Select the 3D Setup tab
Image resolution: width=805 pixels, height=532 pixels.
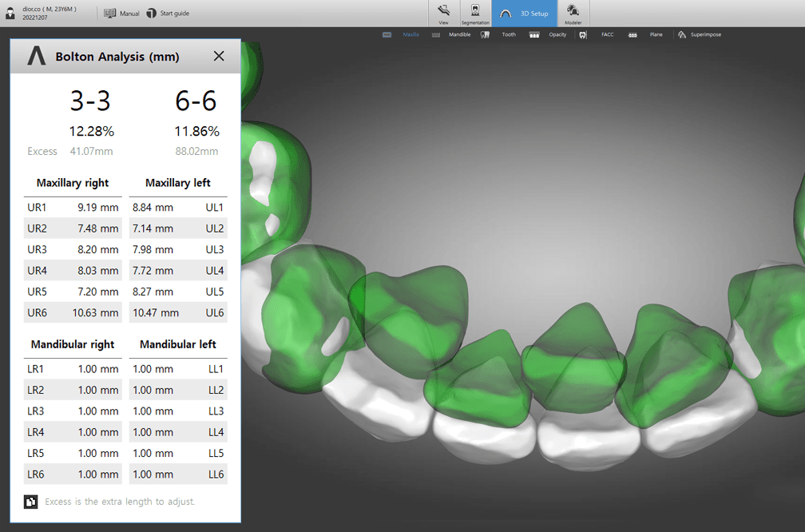click(x=524, y=14)
